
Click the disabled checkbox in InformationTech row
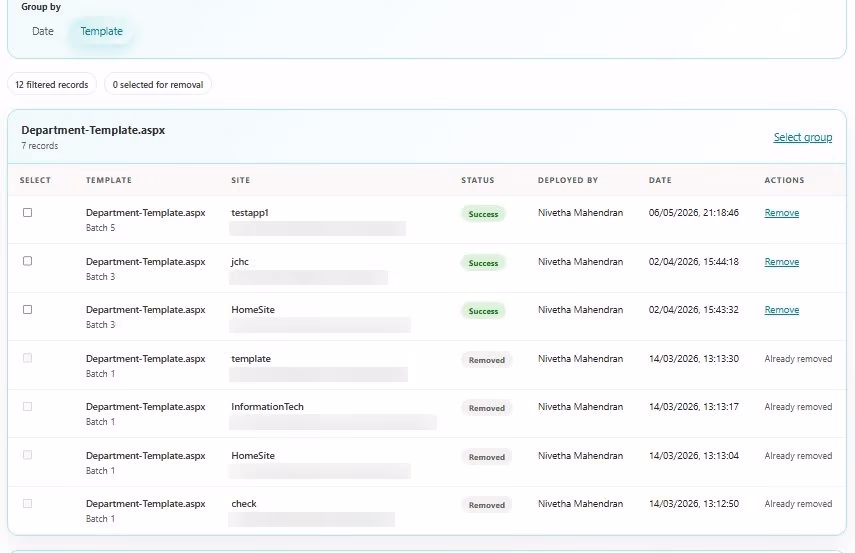(x=27, y=407)
